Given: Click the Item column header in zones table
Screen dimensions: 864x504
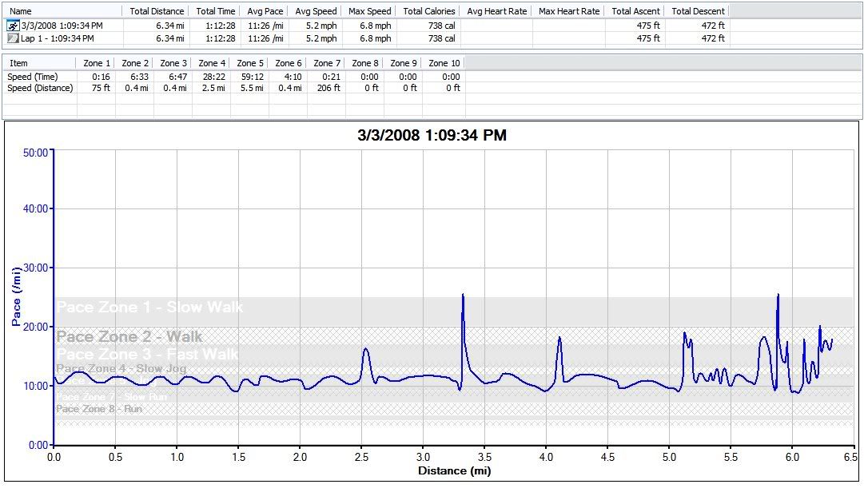Looking at the screenshot, I should coord(18,63).
